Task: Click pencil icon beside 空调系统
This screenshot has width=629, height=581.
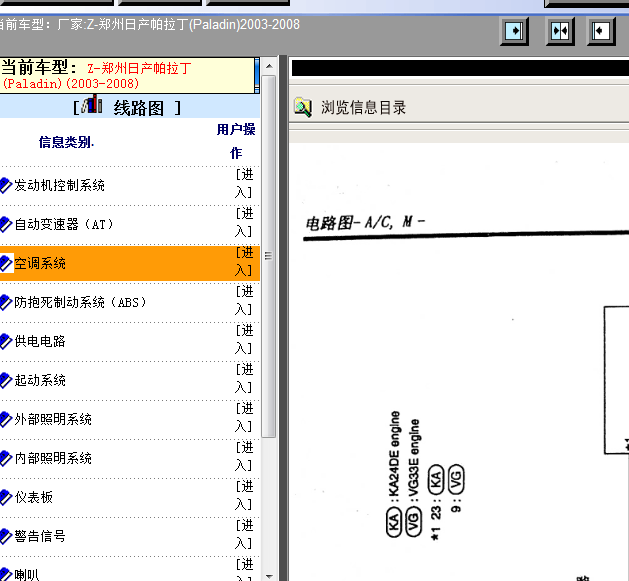Action: coord(6,263)
